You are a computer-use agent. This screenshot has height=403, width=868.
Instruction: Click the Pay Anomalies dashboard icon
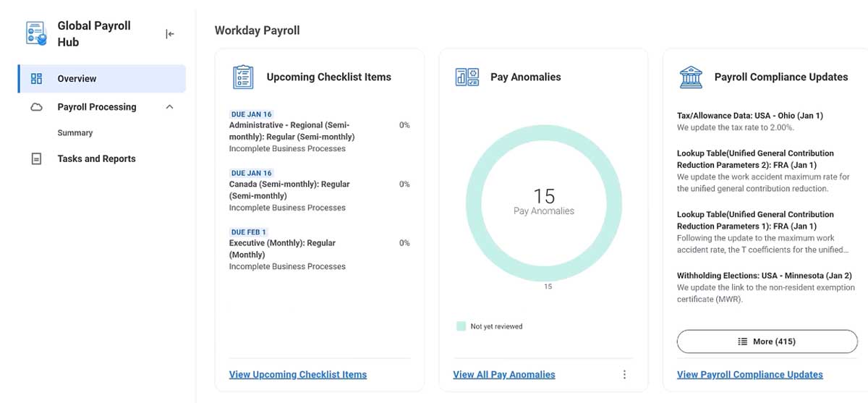[x=467, y=77]
